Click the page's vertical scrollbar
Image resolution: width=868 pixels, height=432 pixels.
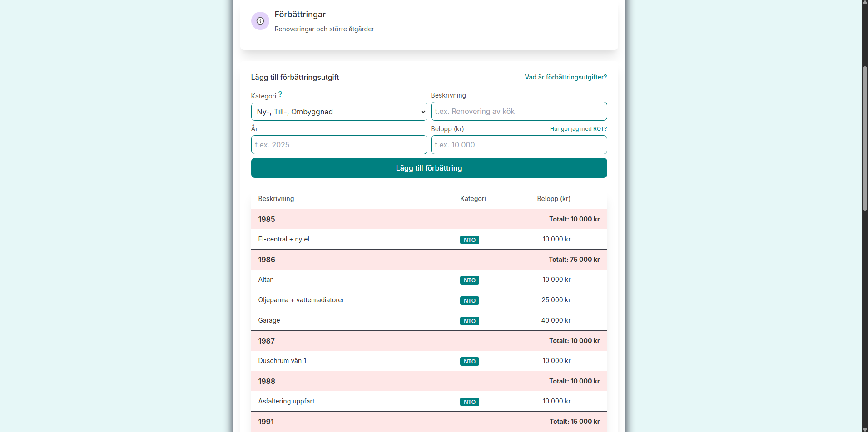tap(865, 138)
